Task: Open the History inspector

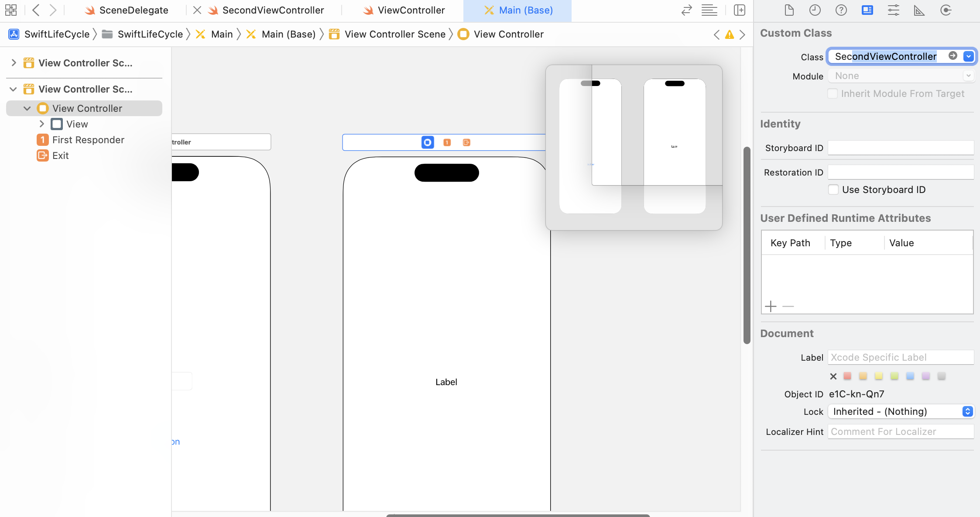Action: tap(815, 10)
